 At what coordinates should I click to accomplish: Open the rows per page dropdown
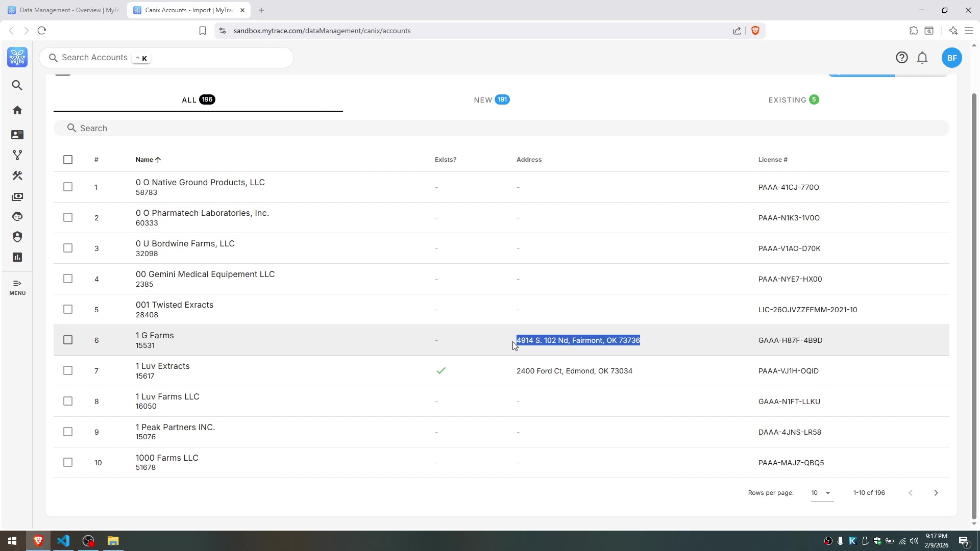click(x=821, y=493)
